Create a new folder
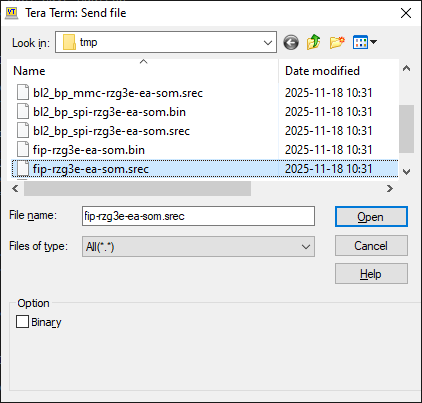 [337, 43]
